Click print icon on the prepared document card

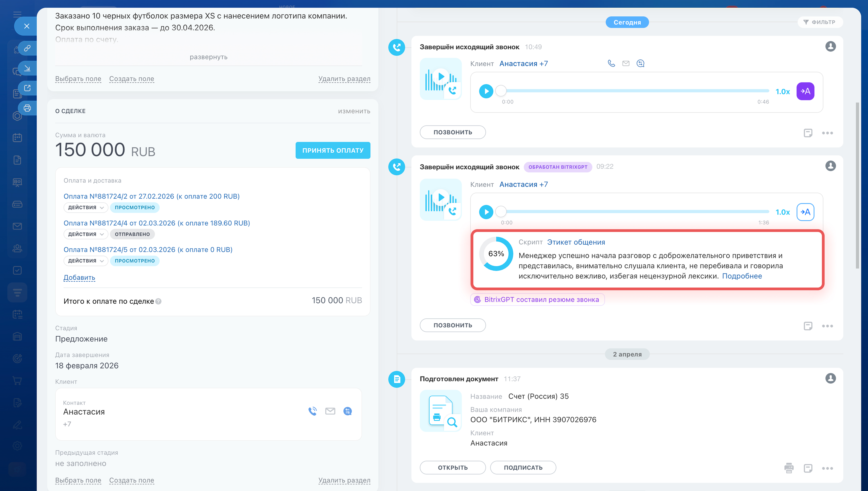789,468
